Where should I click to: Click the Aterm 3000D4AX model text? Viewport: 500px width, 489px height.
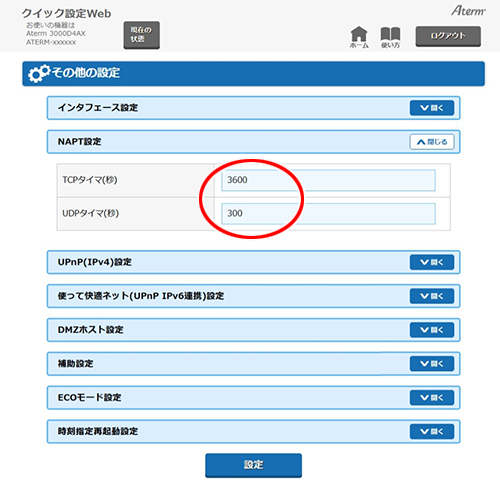point(56,33)
